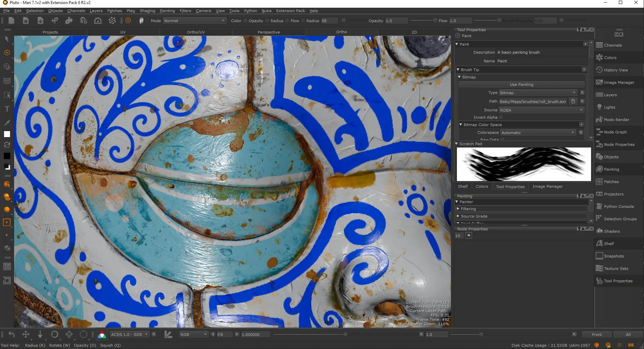This screenshot has width=644, height=349.
Task: Open the Colorspace dropdown set to Automatic
Action: pyautogui.click(x=538, y=133)
